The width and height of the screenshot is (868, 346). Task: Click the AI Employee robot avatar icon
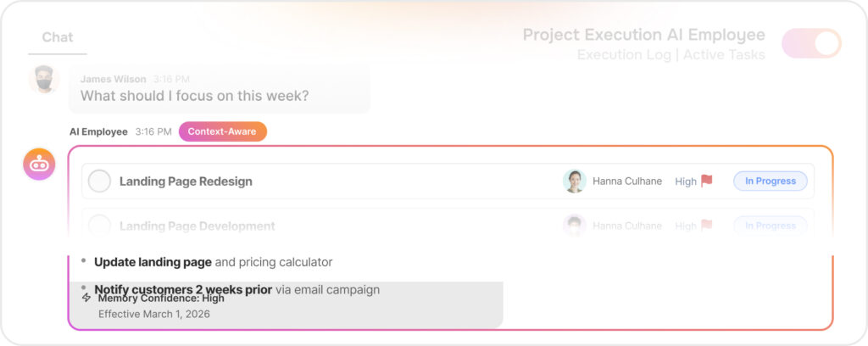39,165
